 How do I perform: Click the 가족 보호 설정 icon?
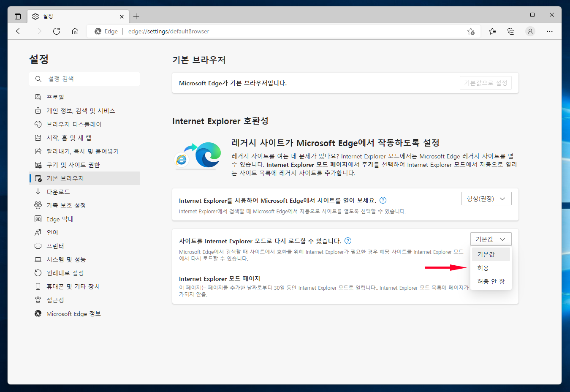(x=38, y=205)
